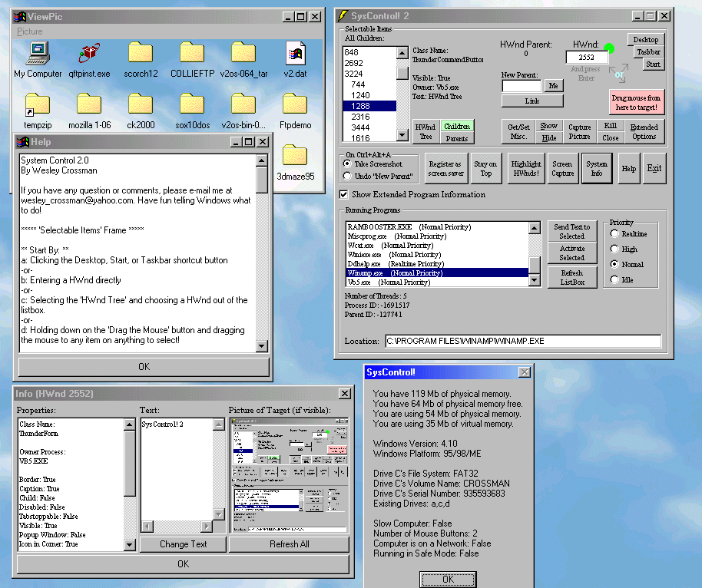The image size is (702, 588).
Task: Click the System Info button
Action: tap(597, 168)
